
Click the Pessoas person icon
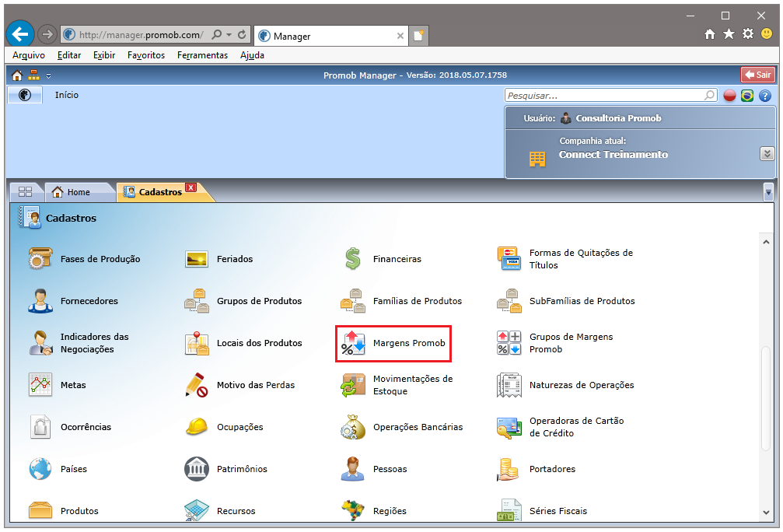coord(353,468)
